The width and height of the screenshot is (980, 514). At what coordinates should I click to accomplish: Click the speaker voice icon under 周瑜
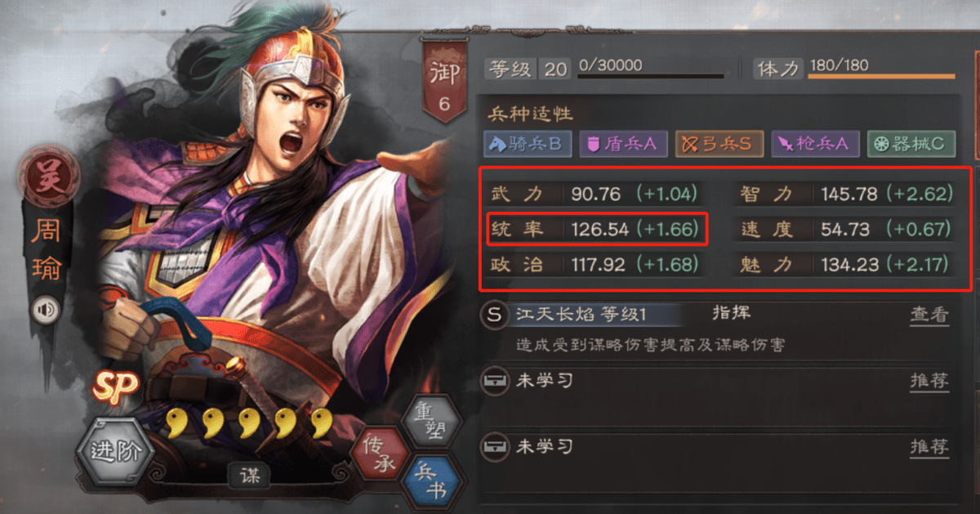point(46,311)
